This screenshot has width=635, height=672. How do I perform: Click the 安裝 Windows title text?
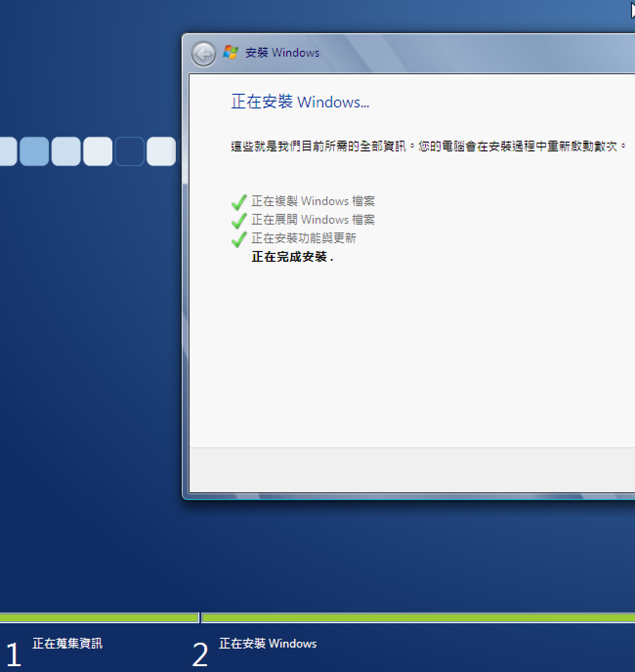(x=282, y=53)
